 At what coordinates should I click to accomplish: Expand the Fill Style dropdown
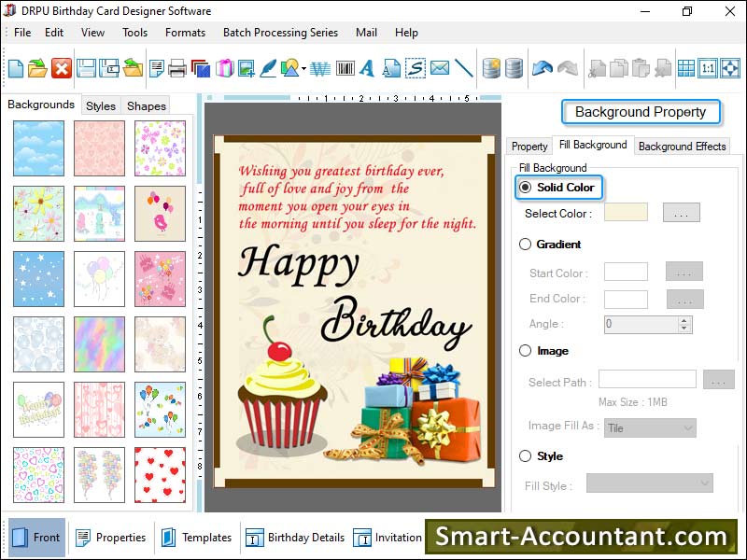[649, 483]
